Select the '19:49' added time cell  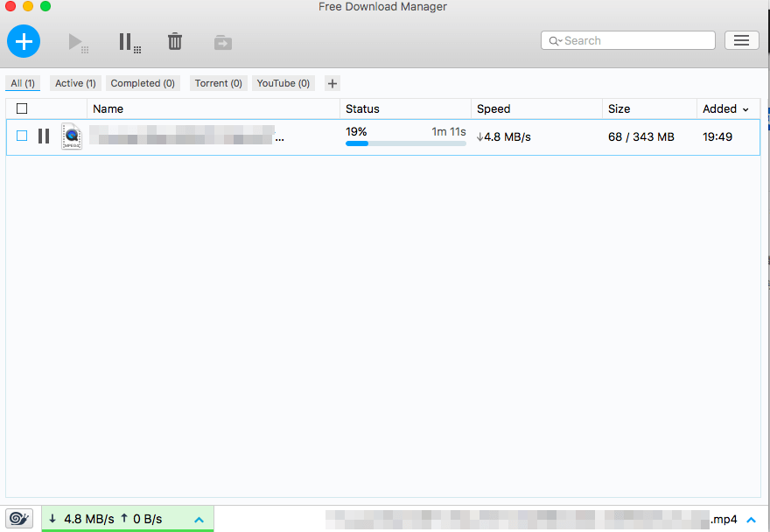point(717,137)
